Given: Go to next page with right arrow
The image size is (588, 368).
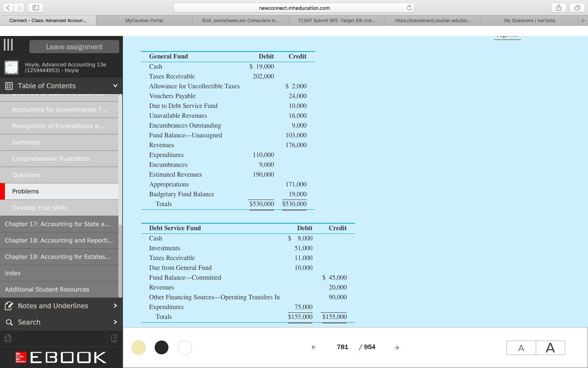Looking at the screenshot, I should click(396, 347).
